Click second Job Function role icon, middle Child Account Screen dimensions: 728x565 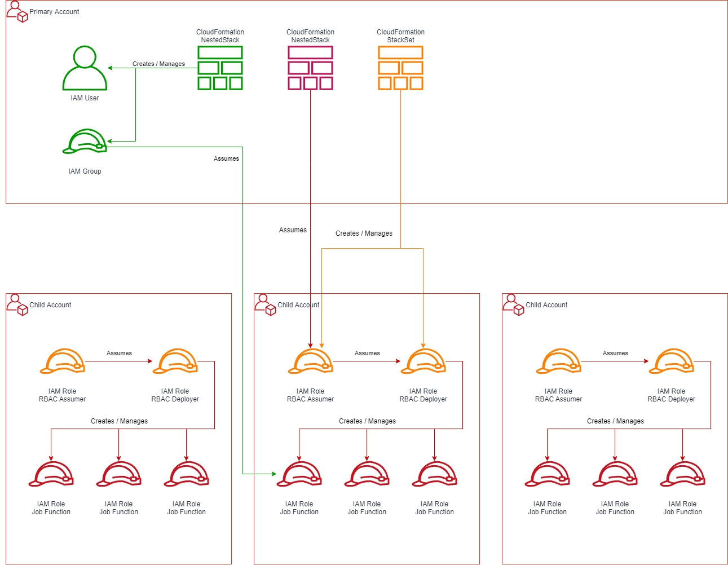[x=367, y=474]
